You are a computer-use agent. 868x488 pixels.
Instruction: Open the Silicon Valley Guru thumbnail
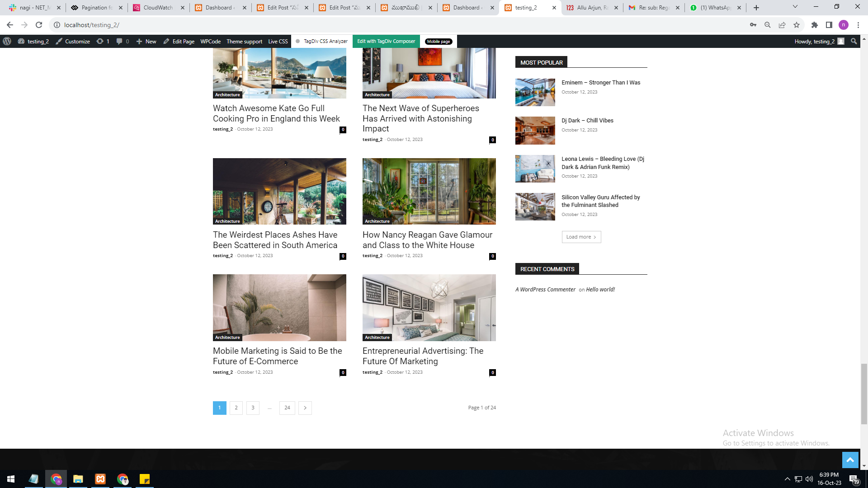click(x=535, y=207)
